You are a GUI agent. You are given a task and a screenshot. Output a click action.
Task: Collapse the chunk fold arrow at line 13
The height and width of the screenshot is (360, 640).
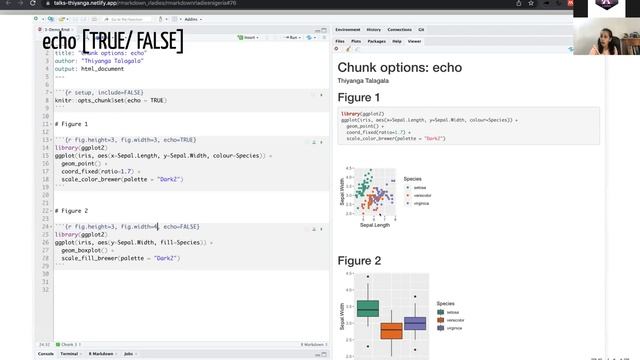pyautogui.click(x=51, y=140)
